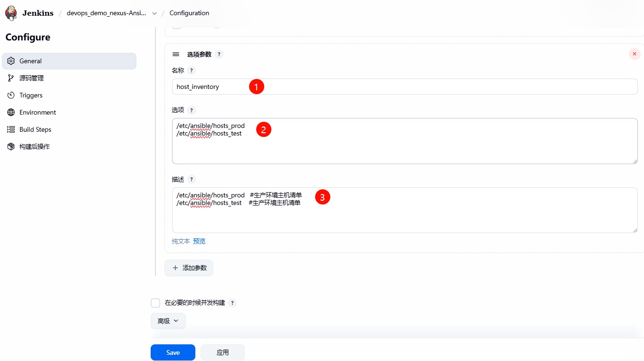Go to 源码管理 sidebar section
The height and width of the screenshot is (361, 644).
click(x=31, y=78)
